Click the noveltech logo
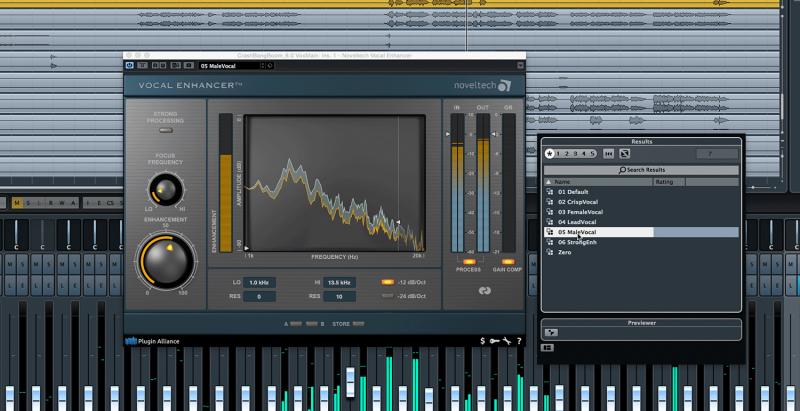Viewport: 800px width, 411px height. pyautogui.click(x=482, y=86)
